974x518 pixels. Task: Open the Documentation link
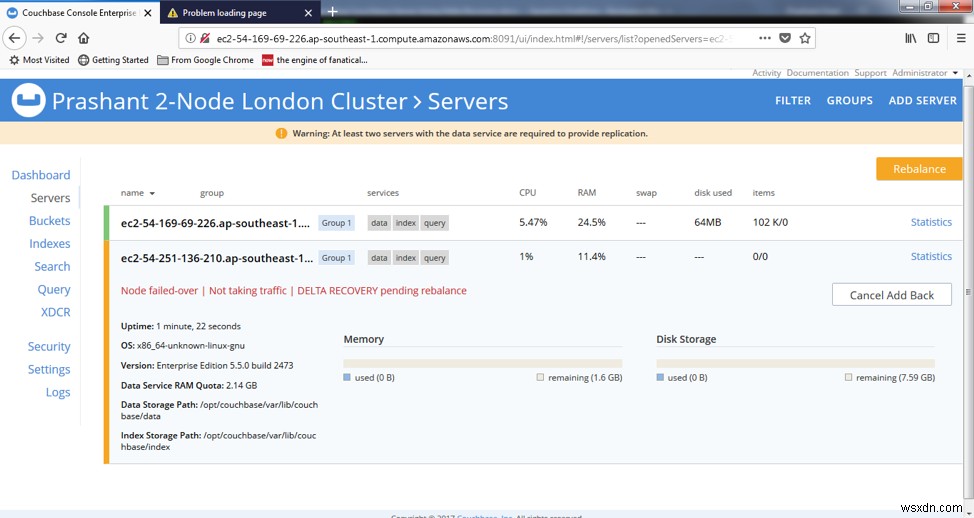pyautogui.click(x=817, y=73)
